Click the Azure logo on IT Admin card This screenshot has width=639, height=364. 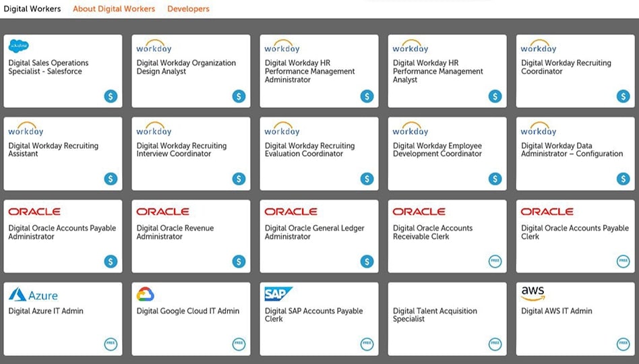pyautogui.click(x=33, y=295)
